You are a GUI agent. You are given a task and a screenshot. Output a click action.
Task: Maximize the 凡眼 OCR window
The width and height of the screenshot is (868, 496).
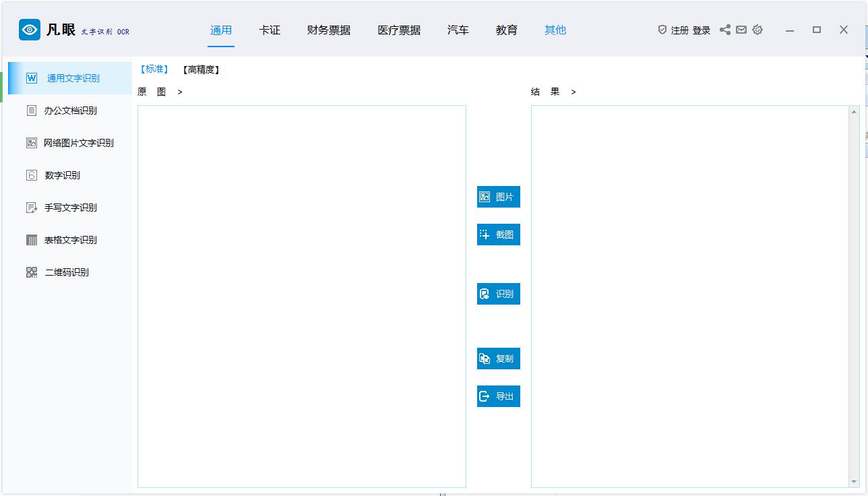(817, 30)
